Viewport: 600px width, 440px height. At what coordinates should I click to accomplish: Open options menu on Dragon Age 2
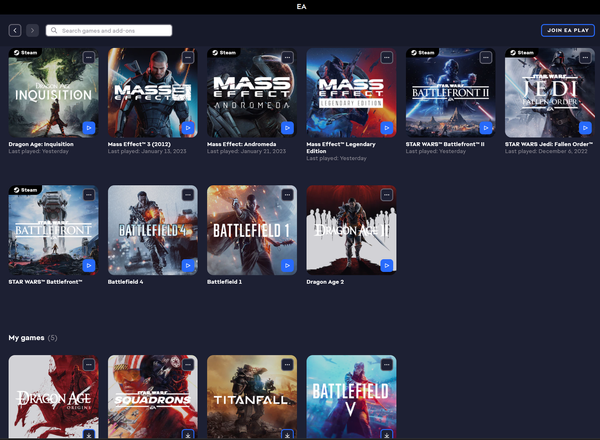(x=386, y=195)
